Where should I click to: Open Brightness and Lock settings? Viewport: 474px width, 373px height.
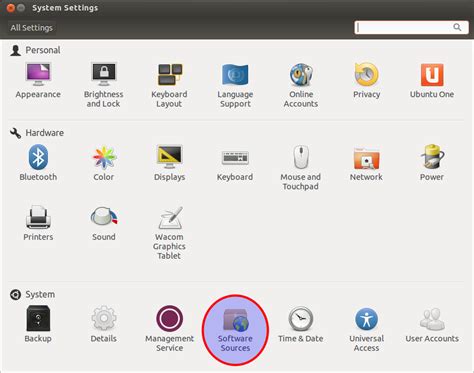(104, 85)
